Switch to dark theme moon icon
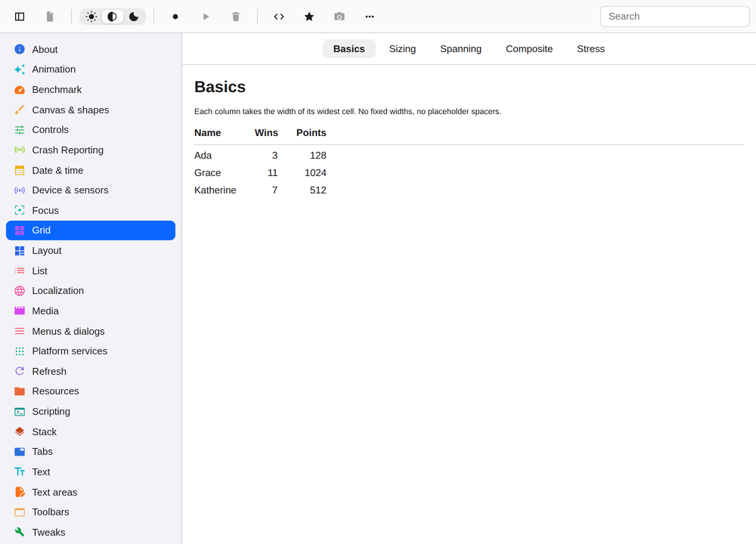756x544 pixels. [134, 17]
